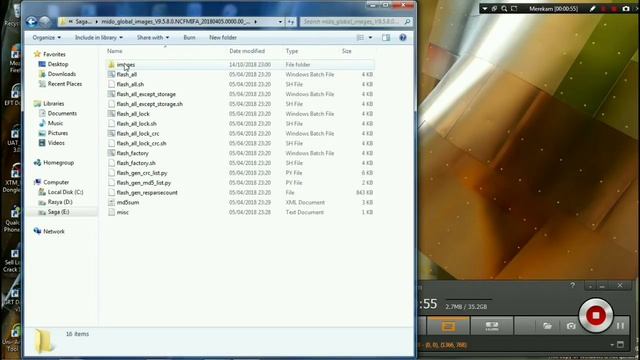This screenshot has width=640, height=360.
Task: Select Bandicam's HDMI device recording mode tab
Action: click(491, 326)
